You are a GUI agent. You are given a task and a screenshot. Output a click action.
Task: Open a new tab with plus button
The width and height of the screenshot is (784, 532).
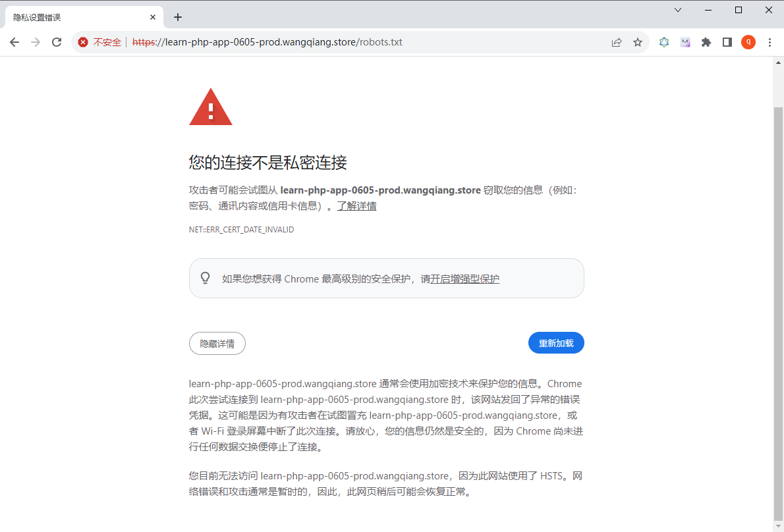(x=177, y=18)
